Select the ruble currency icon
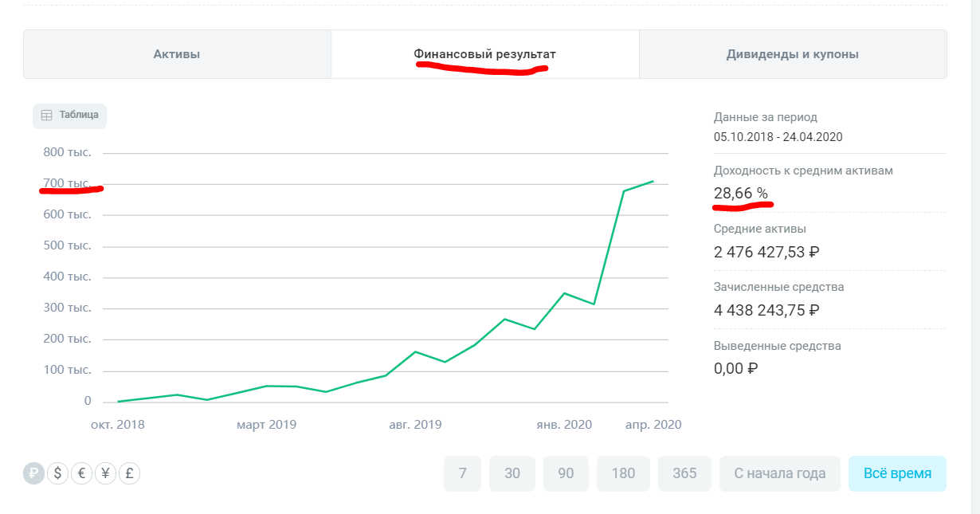 tap(34, 473)
